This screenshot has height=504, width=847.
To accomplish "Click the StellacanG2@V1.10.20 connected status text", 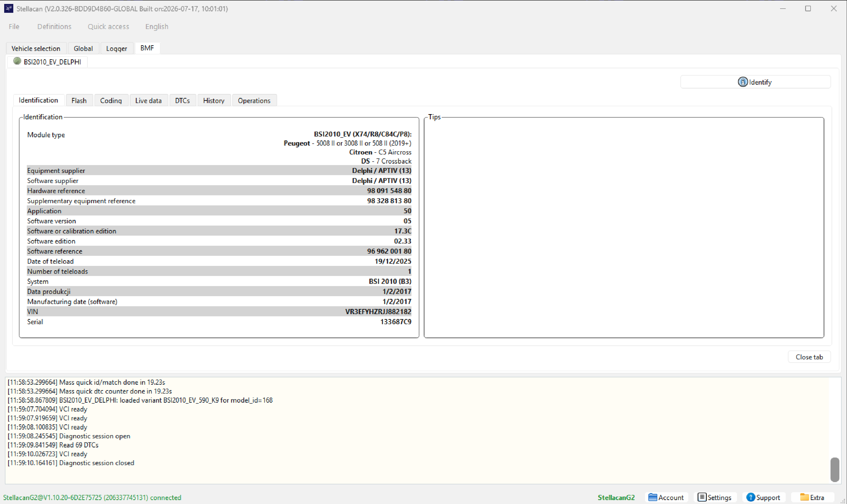I will tap(92, 498).
